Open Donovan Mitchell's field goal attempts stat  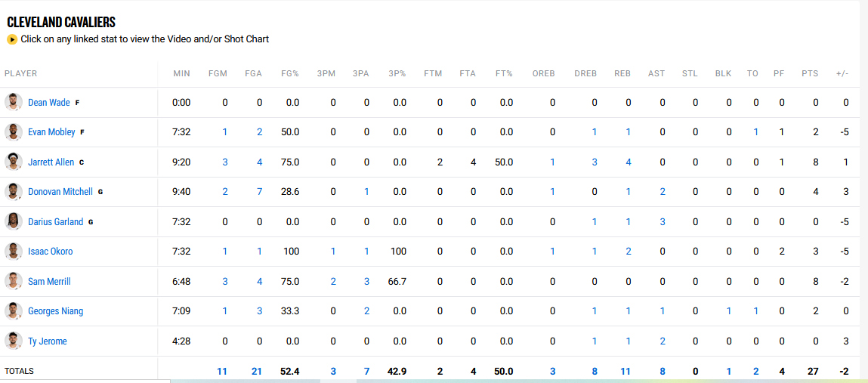[259, 192]
